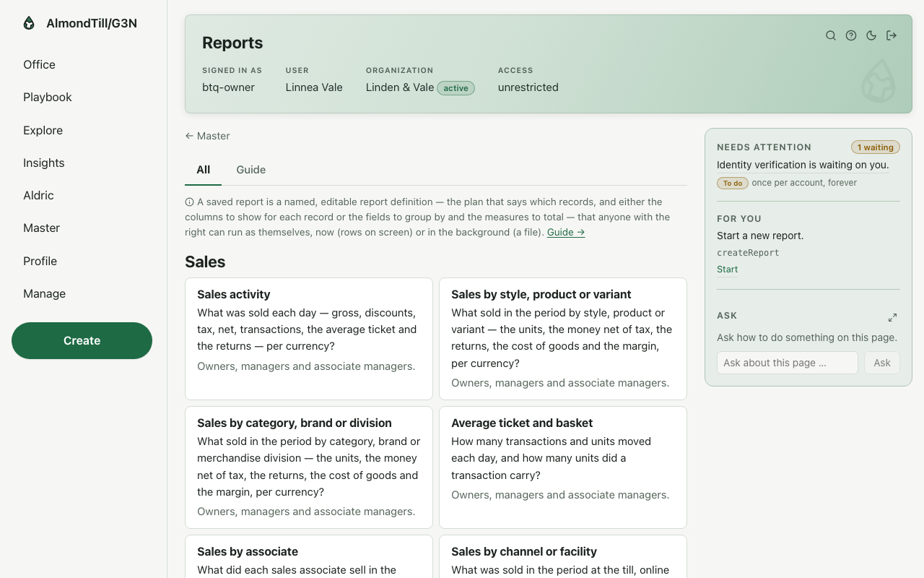Expand the Ask panel with arrows icon
This screenshot has height=578, width=924.
(x=892, y=317)
